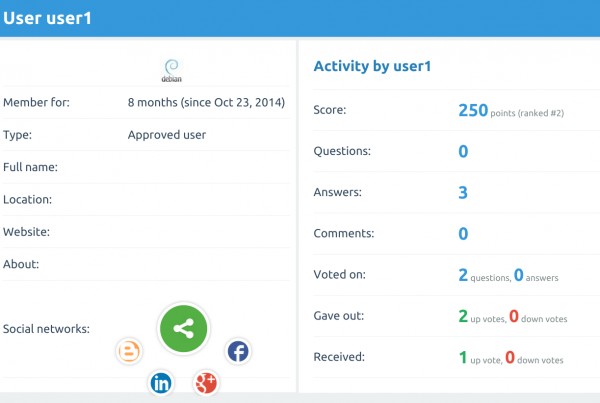The height and width of the screenshot is (403, 600).
Task: Open the Google+ share icon
Action: coord(207,381)
